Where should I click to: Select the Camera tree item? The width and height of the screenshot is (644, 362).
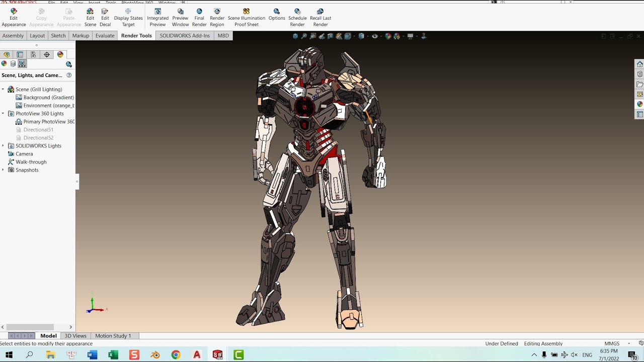coord(20,154)
